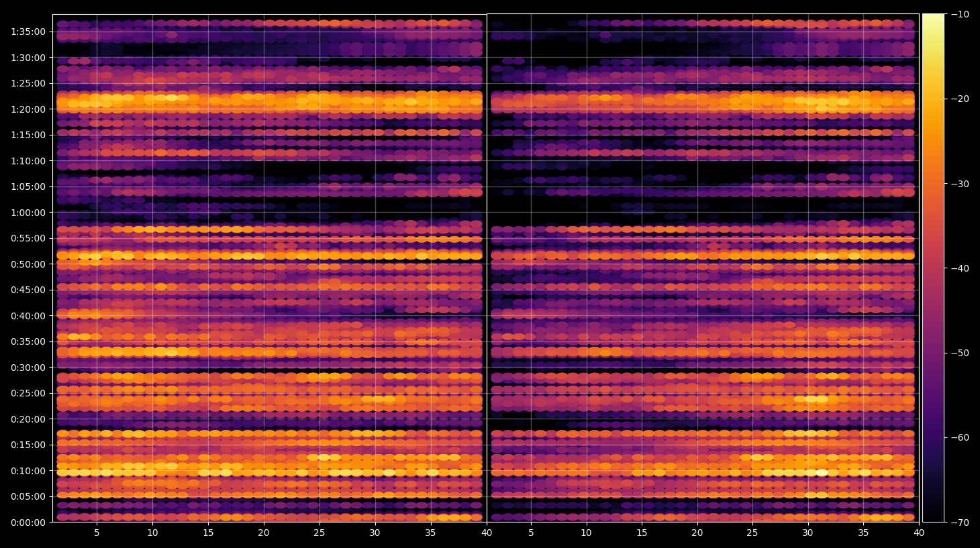Click inside the left heatmap panel
Viewport: 980px width, 548px height.
(269, 268)
